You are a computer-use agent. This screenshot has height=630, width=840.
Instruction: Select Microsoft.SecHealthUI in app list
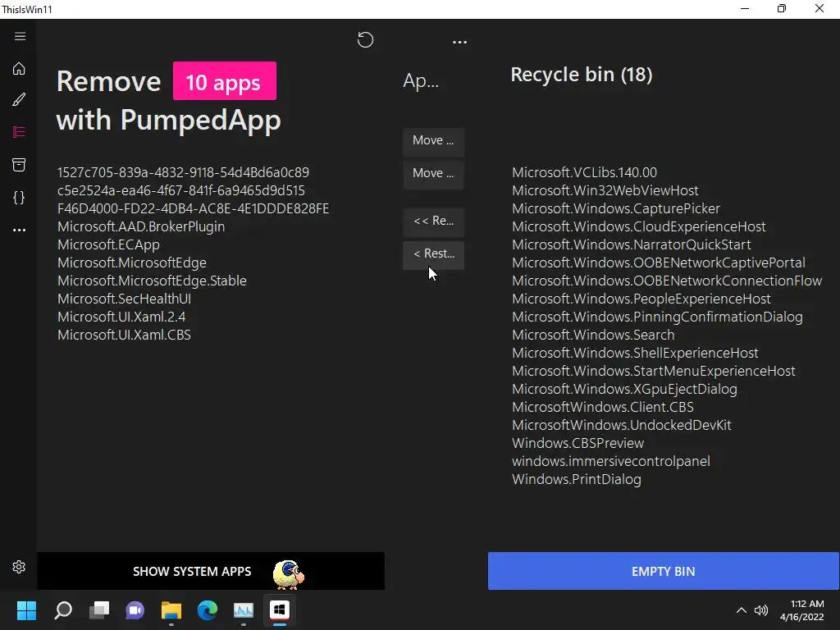click(124, 299)
